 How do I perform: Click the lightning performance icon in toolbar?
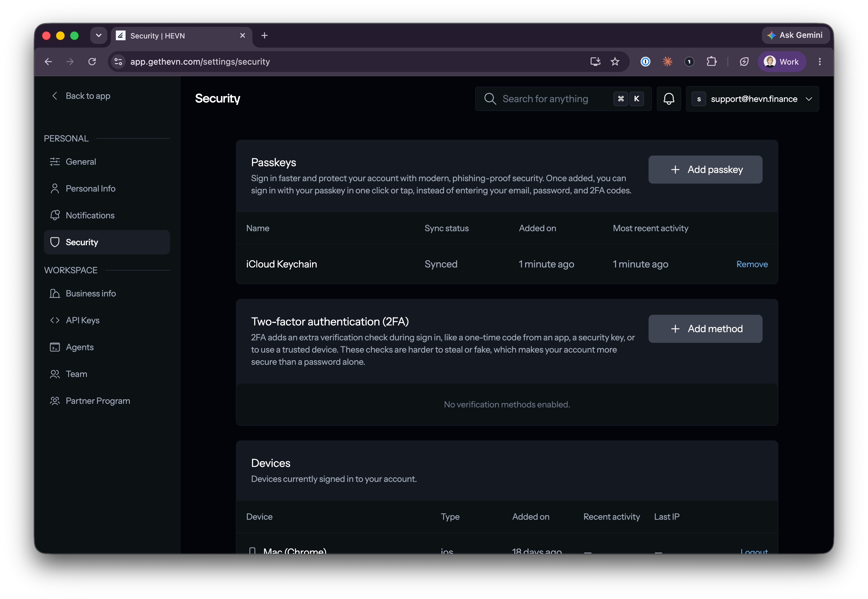click(744, 62)
